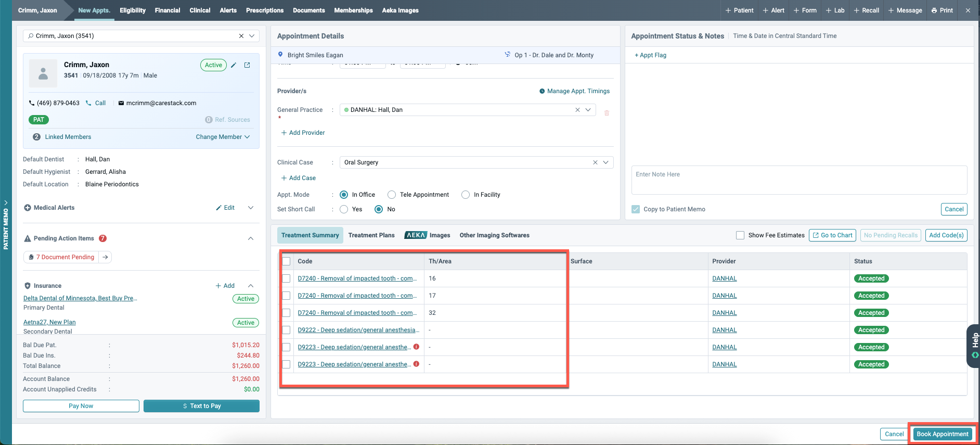Click the red alert on last D9223 row
The height and width of the screenshot is (445, 980).
click(x=416, y=364)
